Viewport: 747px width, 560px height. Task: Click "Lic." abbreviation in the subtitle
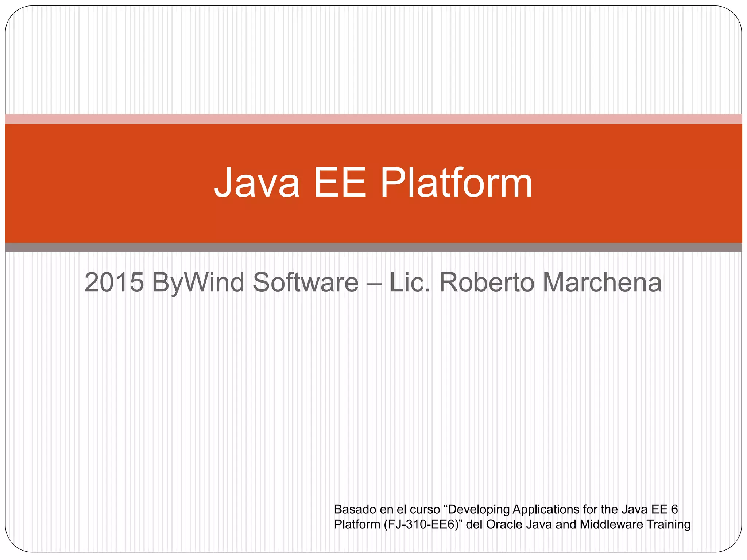(410, 283)
